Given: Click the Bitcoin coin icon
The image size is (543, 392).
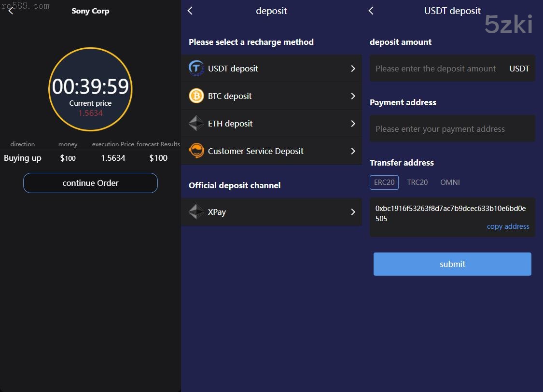Looking at the screenshot, I should coord(196,96).
